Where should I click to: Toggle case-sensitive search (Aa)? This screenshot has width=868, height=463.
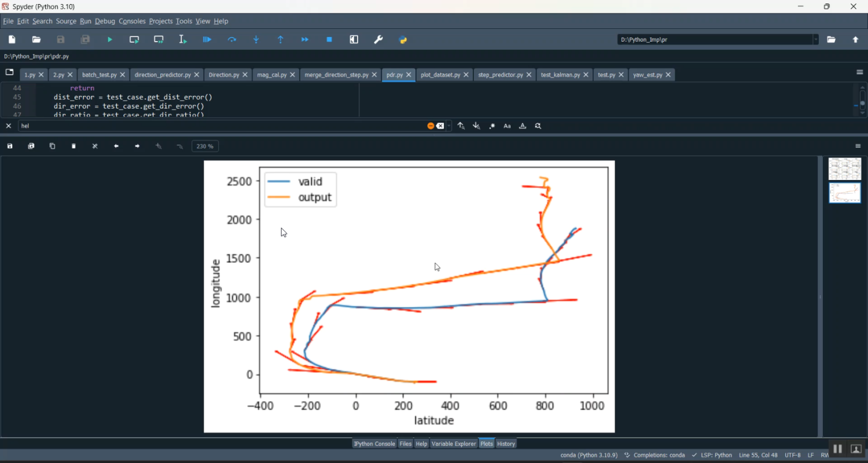point(507,126)
